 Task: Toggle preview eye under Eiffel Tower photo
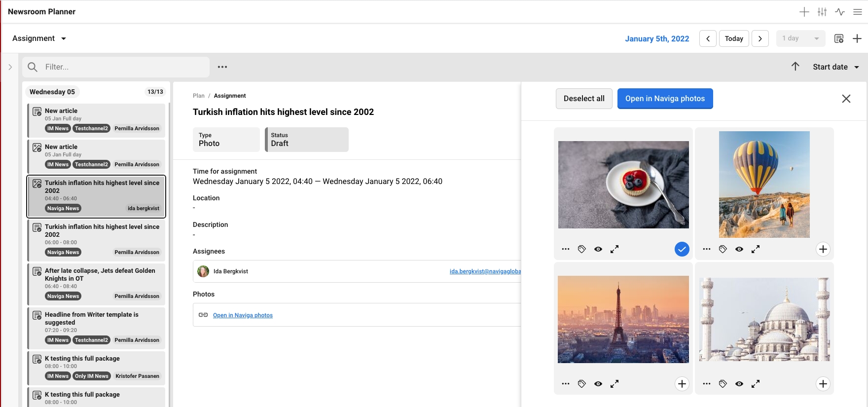click(x=598, y=384)
